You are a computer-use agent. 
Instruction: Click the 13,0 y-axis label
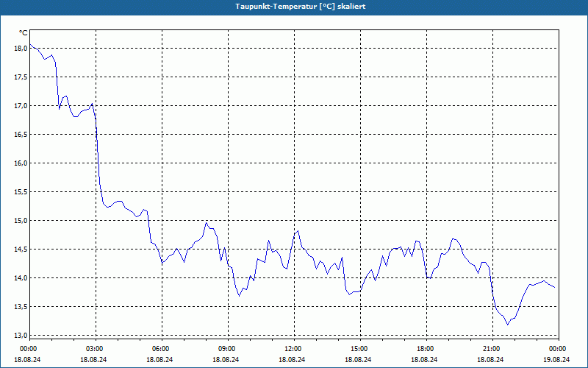21,336
